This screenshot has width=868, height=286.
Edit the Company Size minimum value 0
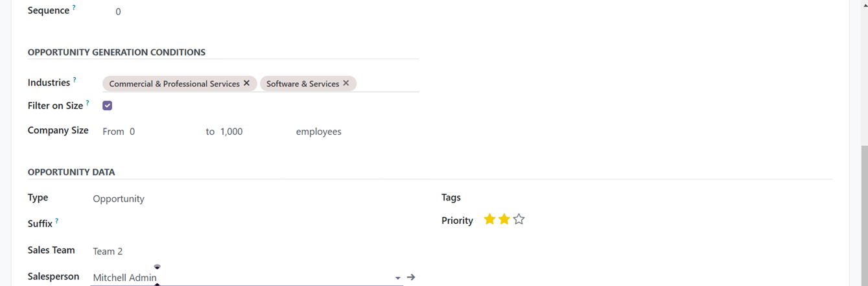pyautogui.click(x=163, y=132)
